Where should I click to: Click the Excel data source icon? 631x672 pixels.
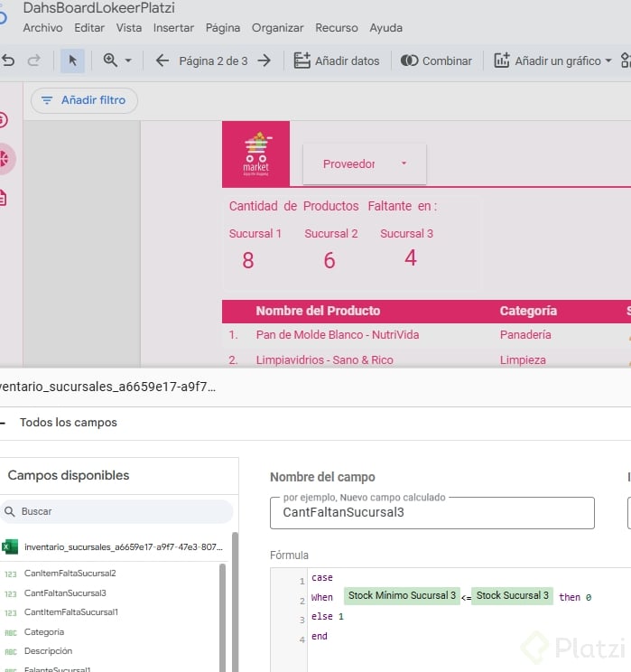(9, 546)
